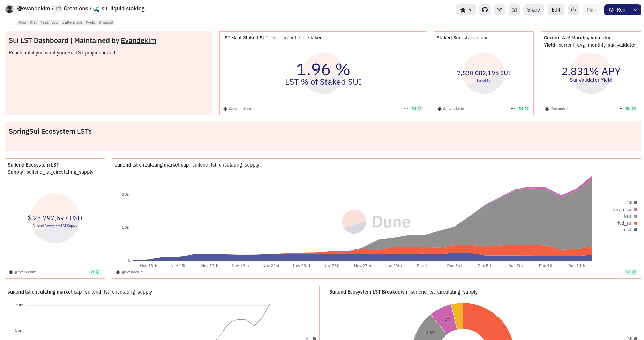Screen dimensions: 644x340
Task: Select the #volo tag
Action: 90,22
